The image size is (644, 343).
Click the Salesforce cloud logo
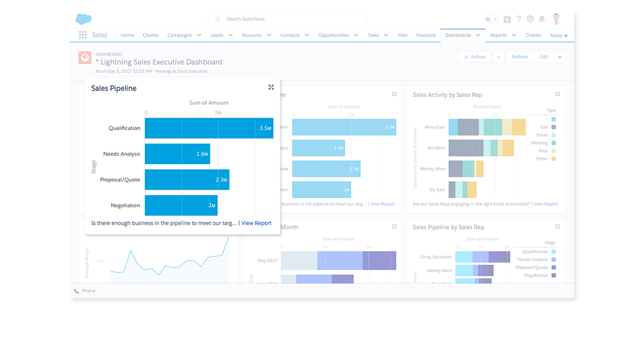84,19
